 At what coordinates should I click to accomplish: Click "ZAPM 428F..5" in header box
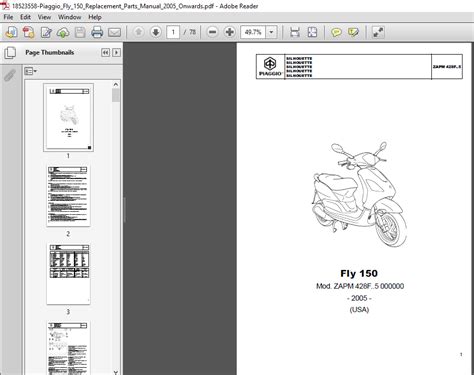tap(447, 67)
